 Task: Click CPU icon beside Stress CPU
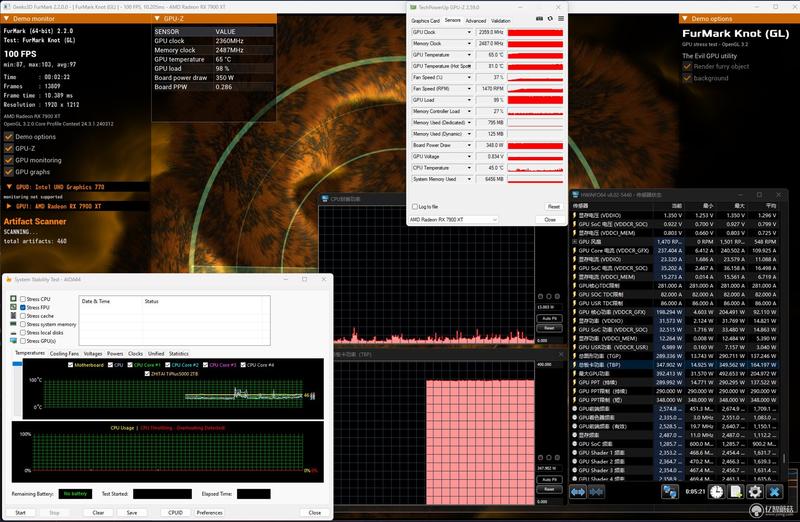click(x=14, y=299)
